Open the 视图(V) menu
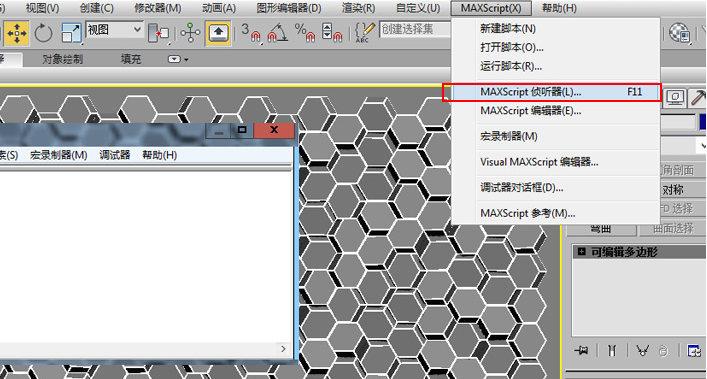Image resolution: width=707 pixels, height=379 pixels. point(42,8)
